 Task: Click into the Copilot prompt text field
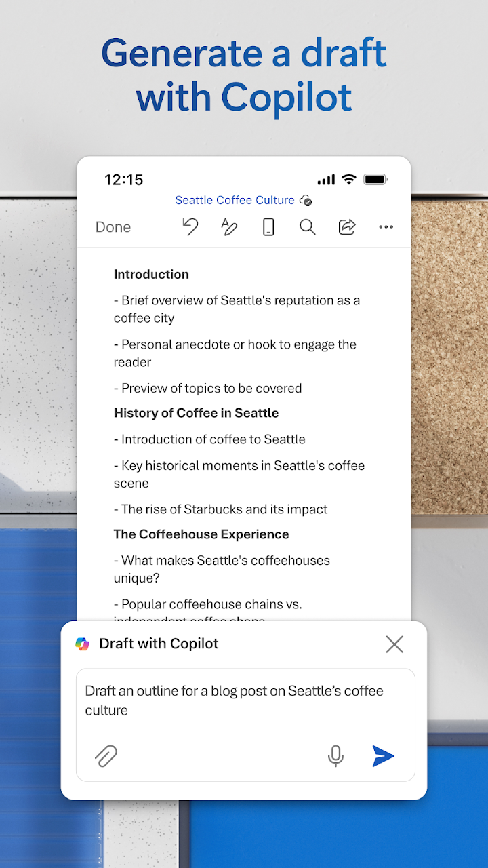click(x=245, y=725)
